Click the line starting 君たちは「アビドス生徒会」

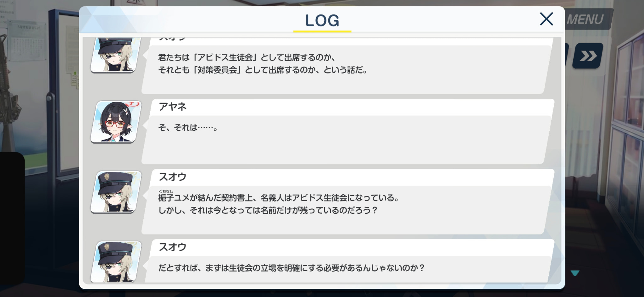247,58
